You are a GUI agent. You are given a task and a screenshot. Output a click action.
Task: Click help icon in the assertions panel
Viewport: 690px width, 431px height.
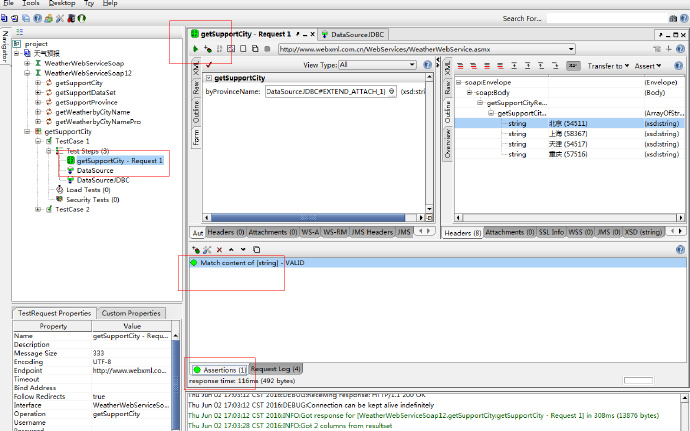click(680, 250)
